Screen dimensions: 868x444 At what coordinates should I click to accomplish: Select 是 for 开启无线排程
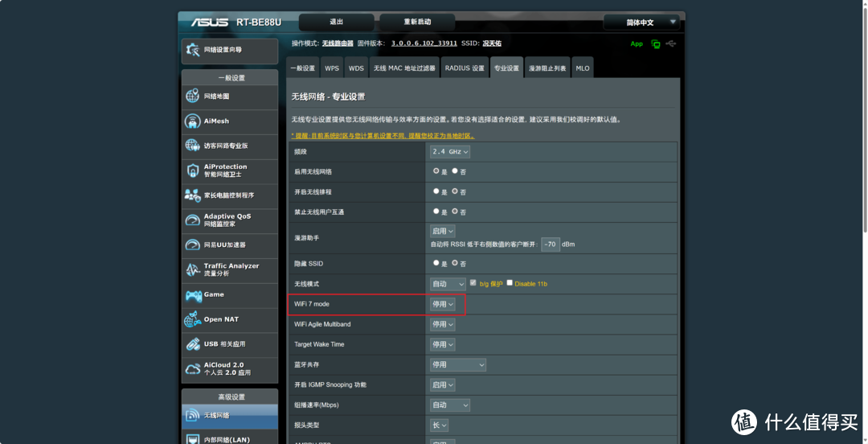[436, 191]
